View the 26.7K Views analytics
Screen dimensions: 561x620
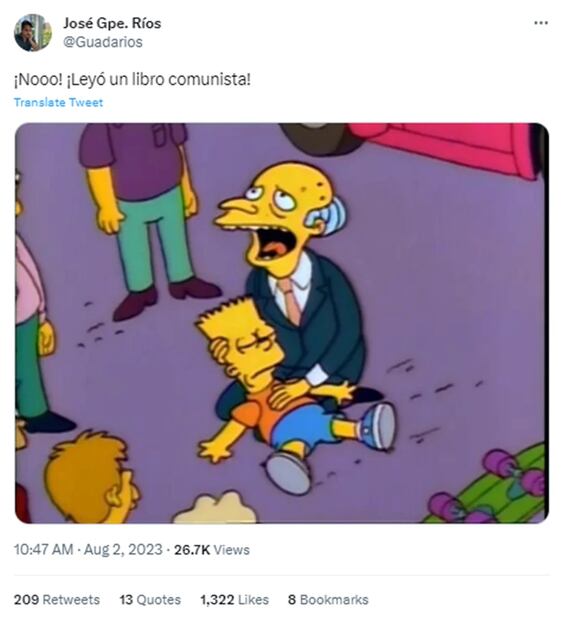point(212,550)
